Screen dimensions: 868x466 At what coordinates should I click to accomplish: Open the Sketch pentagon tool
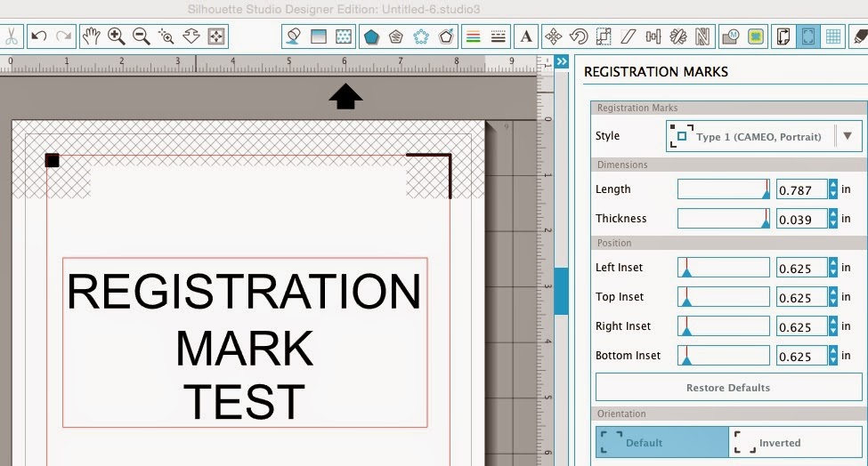(x=396, y=36)
